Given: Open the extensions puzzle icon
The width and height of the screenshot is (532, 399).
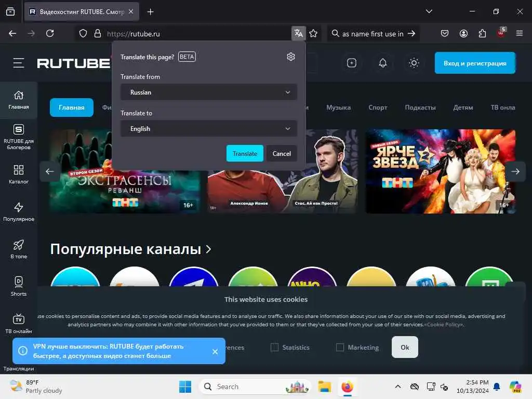Looking at the screenshot, I should [x=482, y=33].
